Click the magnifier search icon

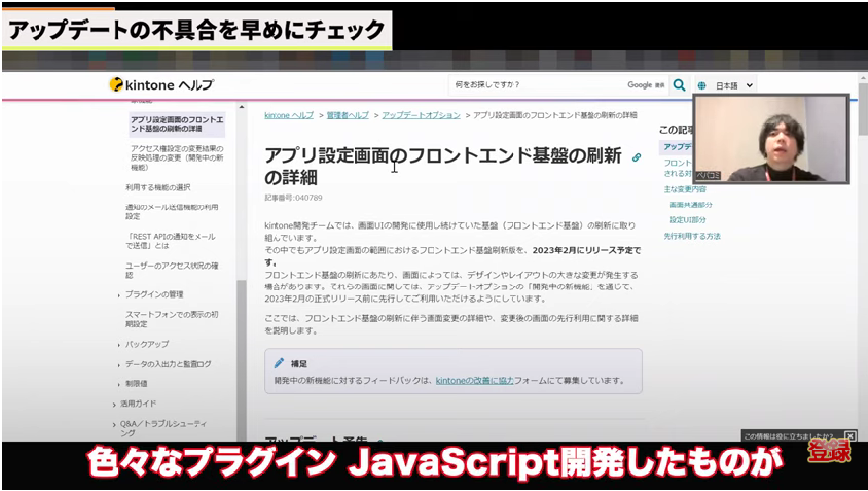679,85
